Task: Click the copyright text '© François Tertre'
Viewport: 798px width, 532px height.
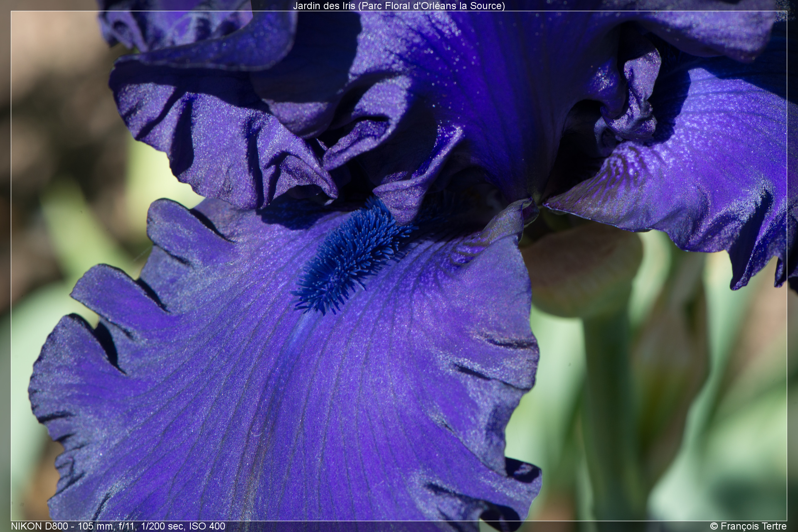Action: [748, 526]
